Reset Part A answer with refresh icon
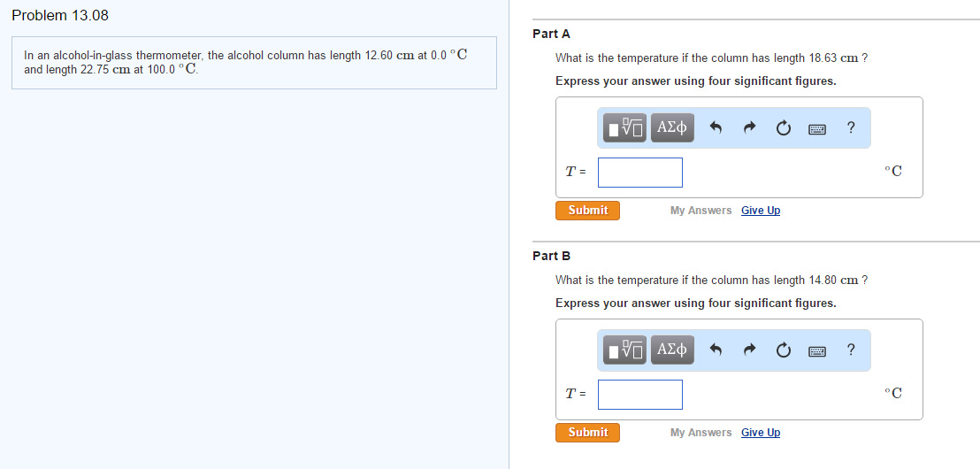This screenshot has width=980, height=469. tap(783, 128)
